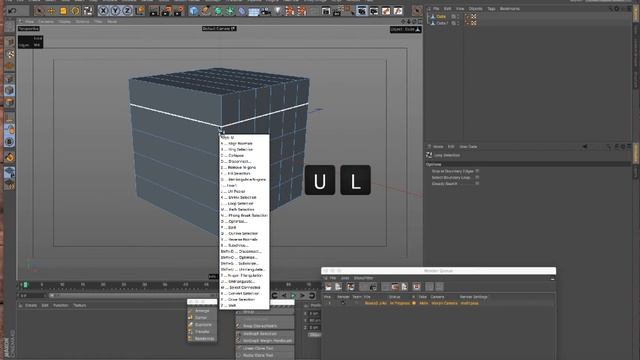
Task: Choose Align Normals from popup menu
Action: 244,144
